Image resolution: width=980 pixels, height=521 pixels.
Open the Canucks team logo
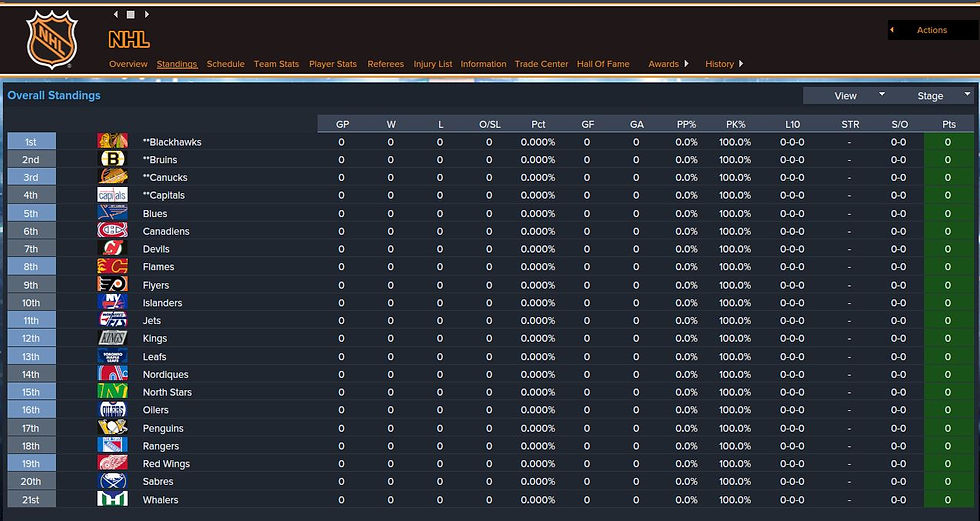coord(112,177)
